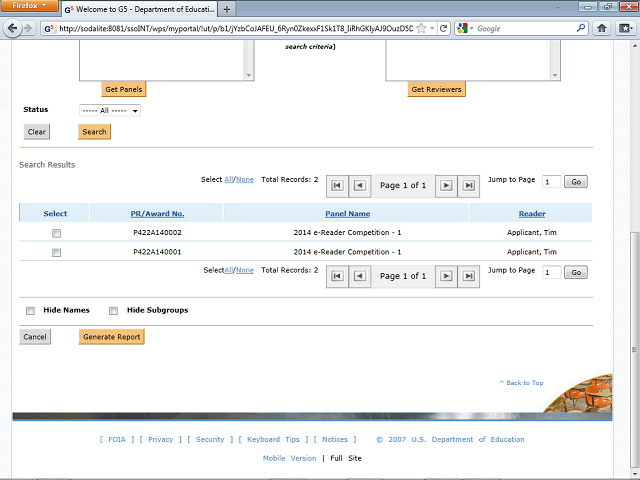Click second row 'Applicant, Tim' cell

tap(531, 252)
